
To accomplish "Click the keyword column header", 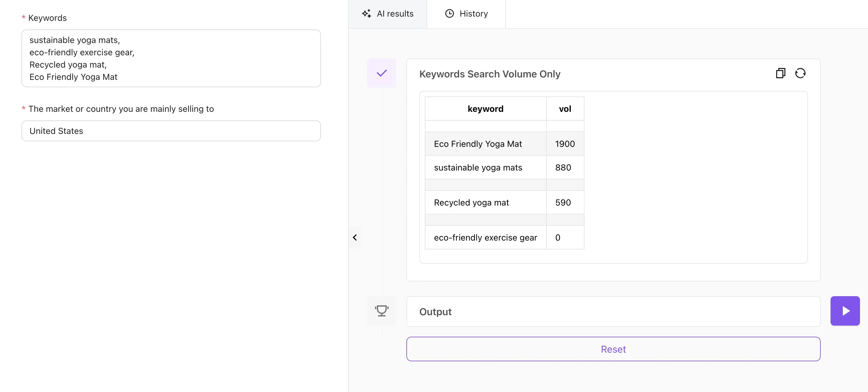I will pos(485,108).
